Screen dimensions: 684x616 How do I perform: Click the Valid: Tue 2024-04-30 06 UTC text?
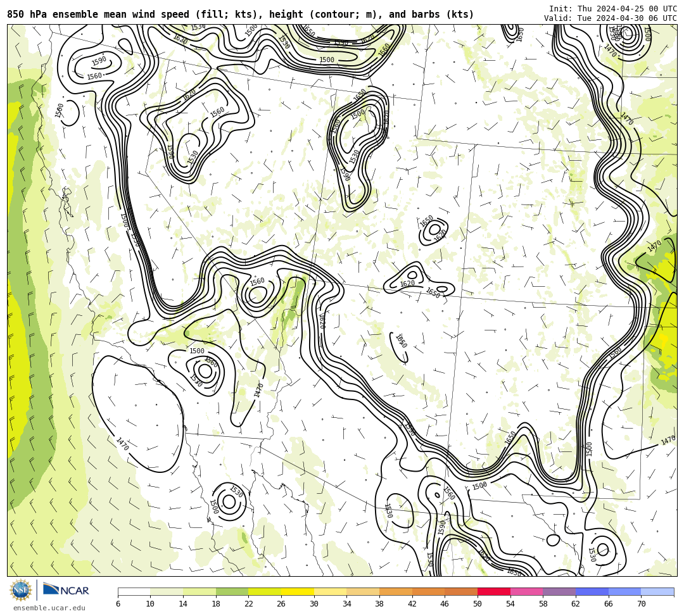point(611,18)
